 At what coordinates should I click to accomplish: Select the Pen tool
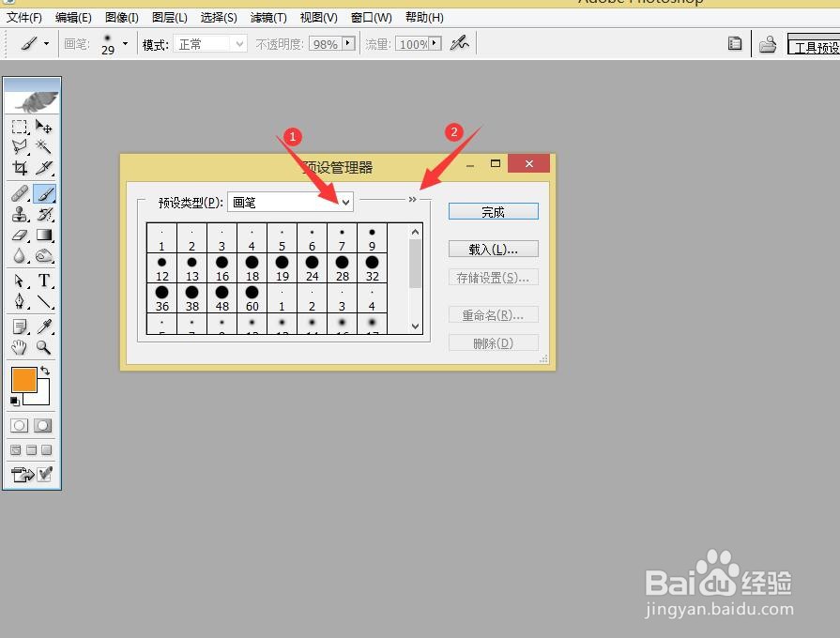coord(20,301)
